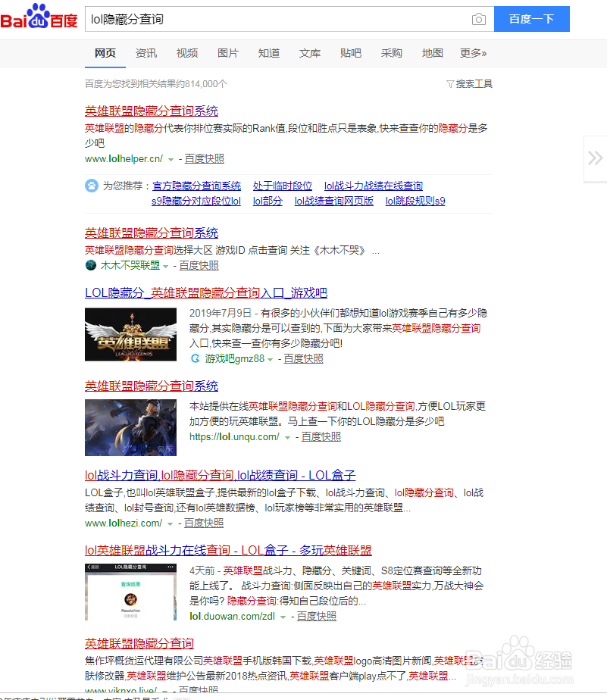Click the 木木不哭联盟 source name

coord(130,265)
